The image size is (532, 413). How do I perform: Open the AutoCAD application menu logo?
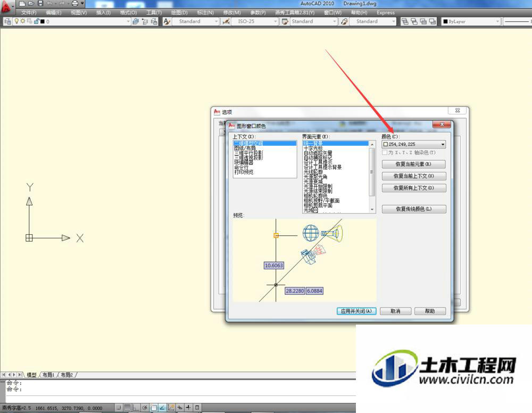pos(6,7)
